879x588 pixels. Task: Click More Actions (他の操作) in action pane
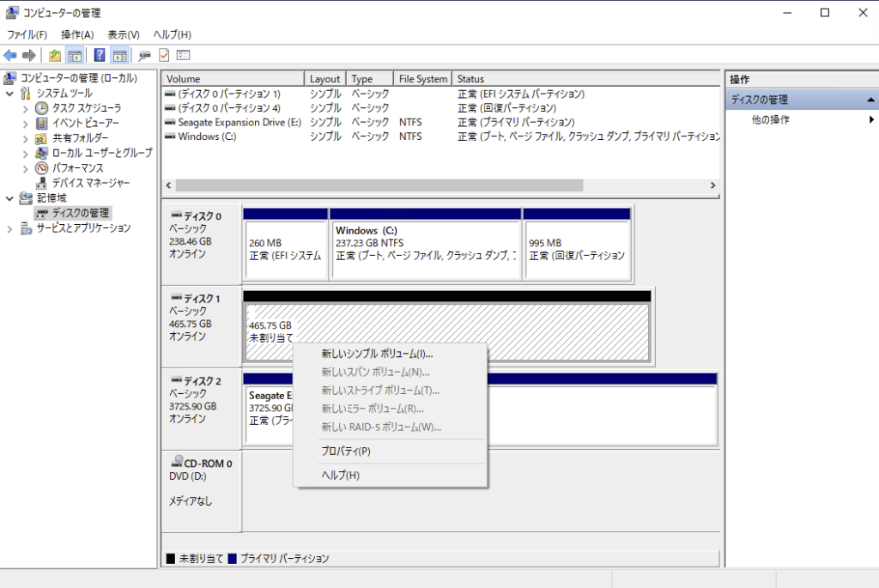(x=770, y=120)
